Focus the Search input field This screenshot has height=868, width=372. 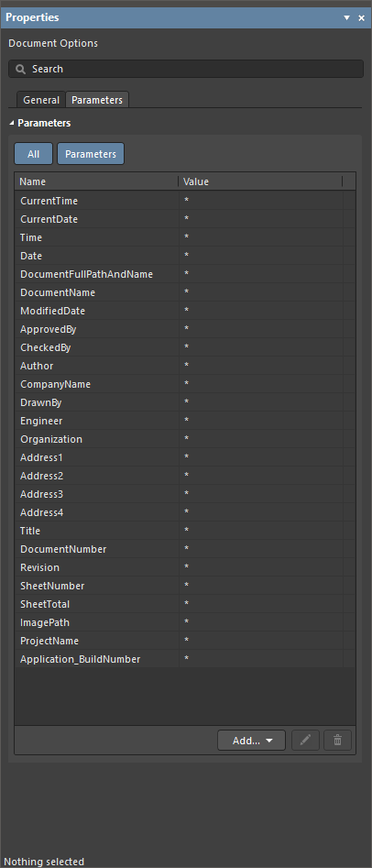point(186,69)
